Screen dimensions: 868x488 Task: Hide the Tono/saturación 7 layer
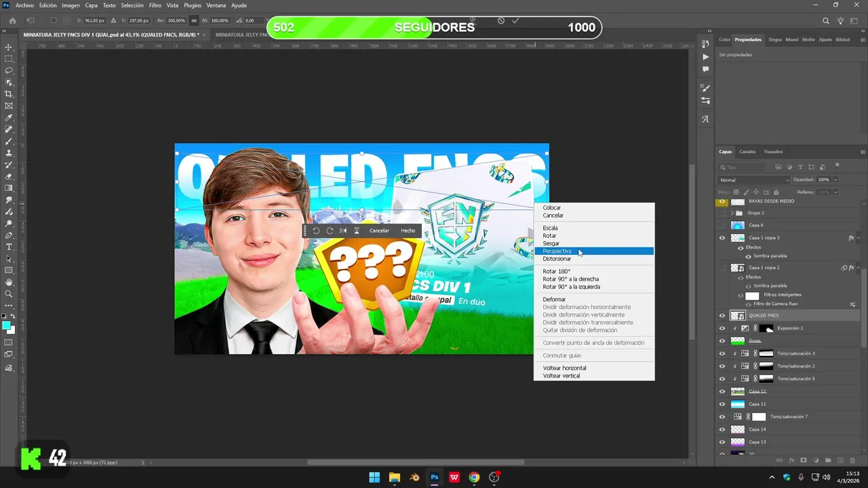pyautogui.click(x=722, y=417)
